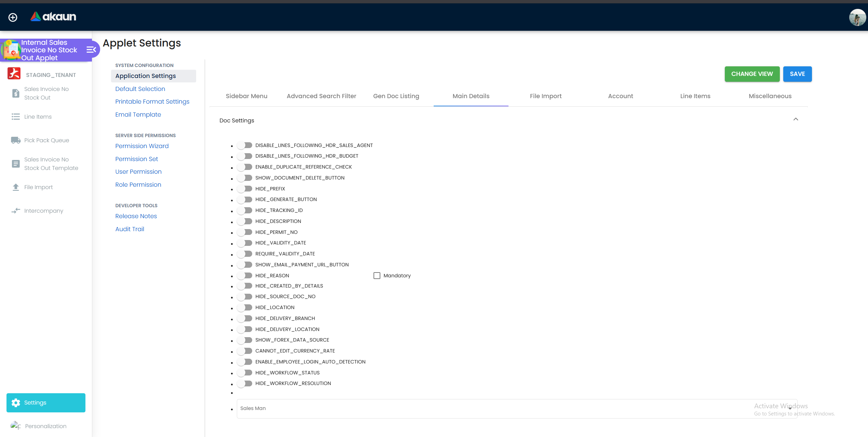Viewport: 868px width, 437px height.
Task: Toggle HIDE_CREATED_BY_DETAILS switch
Action: tap(245, 286)
